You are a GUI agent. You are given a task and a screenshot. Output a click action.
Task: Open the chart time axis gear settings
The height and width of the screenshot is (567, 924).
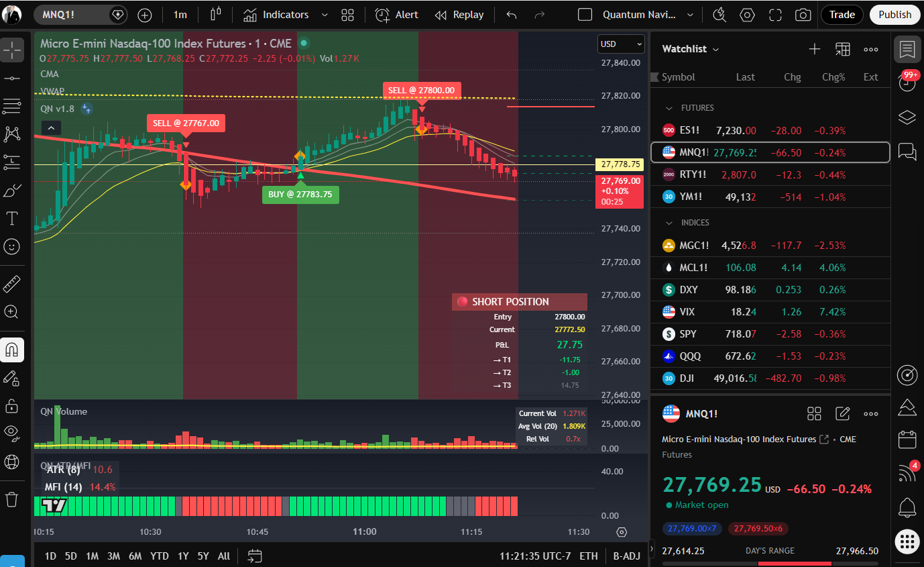[x=622, y=532]
